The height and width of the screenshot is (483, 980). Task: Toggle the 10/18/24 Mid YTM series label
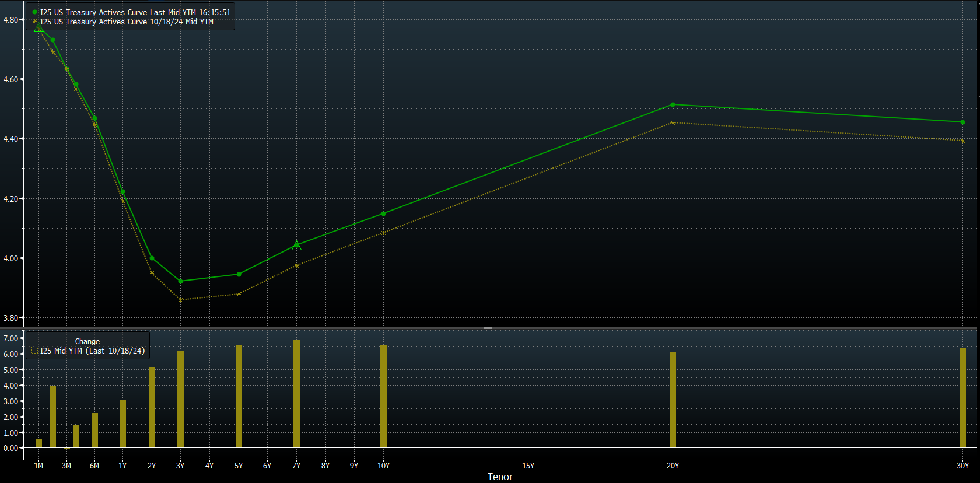pos(127,22)
